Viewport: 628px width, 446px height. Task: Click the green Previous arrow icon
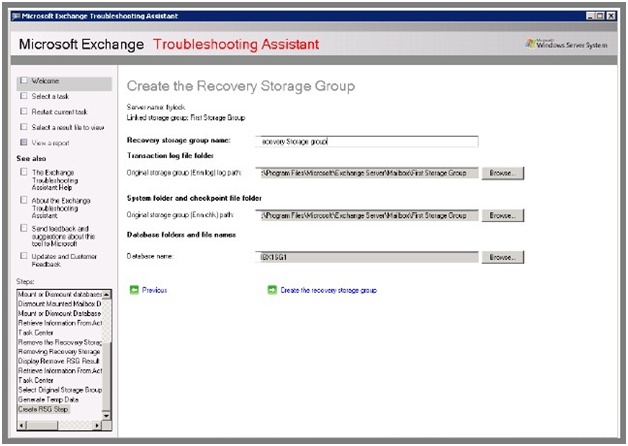(x=134, y=290)
